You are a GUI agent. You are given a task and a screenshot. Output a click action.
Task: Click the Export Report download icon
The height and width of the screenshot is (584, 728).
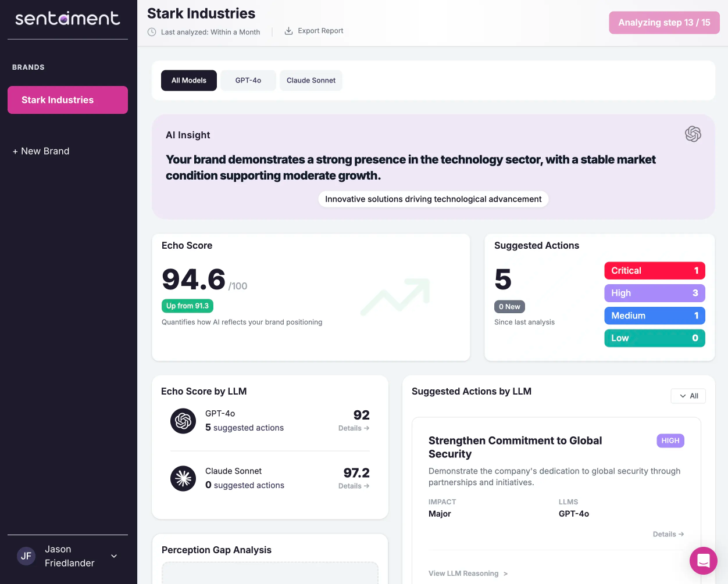point(288,31)
